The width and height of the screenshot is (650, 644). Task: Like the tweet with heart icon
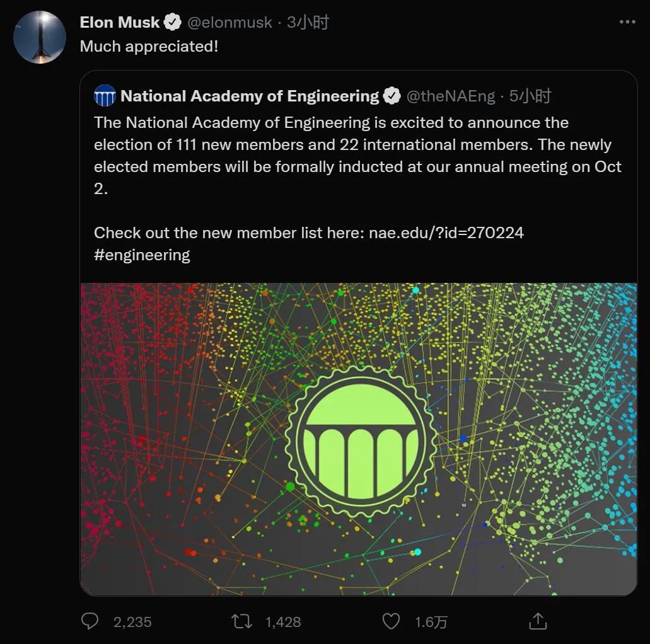(x=392, y=621)
